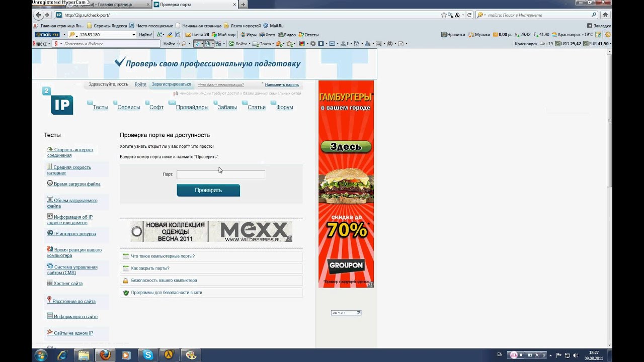Click the 'Зарегистрироваться' link
Viewport: 644px width, 362px height.
point(172,84)
